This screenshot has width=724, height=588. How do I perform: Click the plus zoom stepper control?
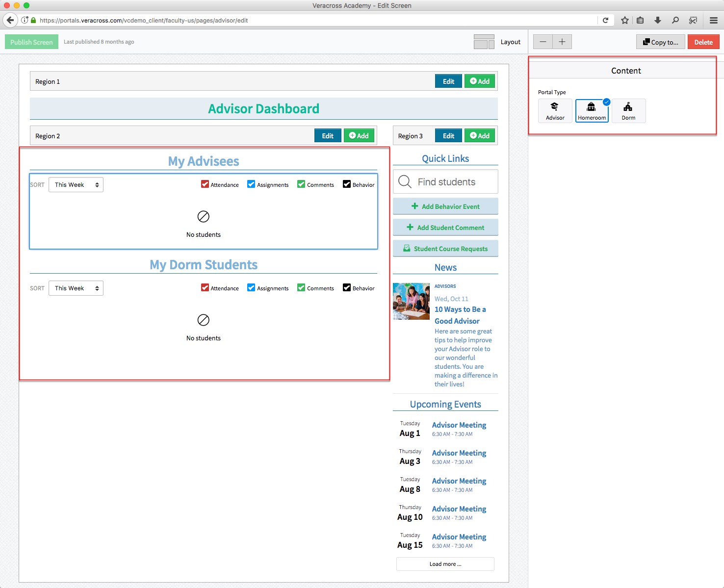[562, 42]
